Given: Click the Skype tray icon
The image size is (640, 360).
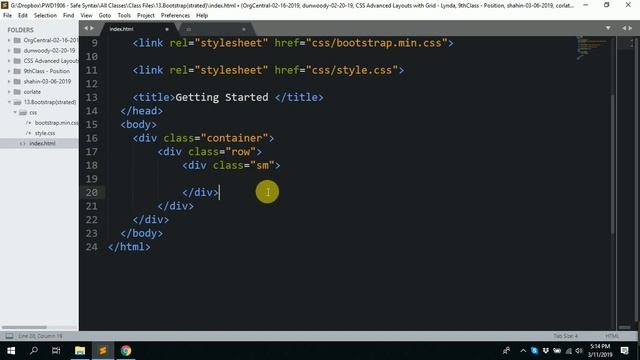Looking at the screenshot, I should click(534, 351).
